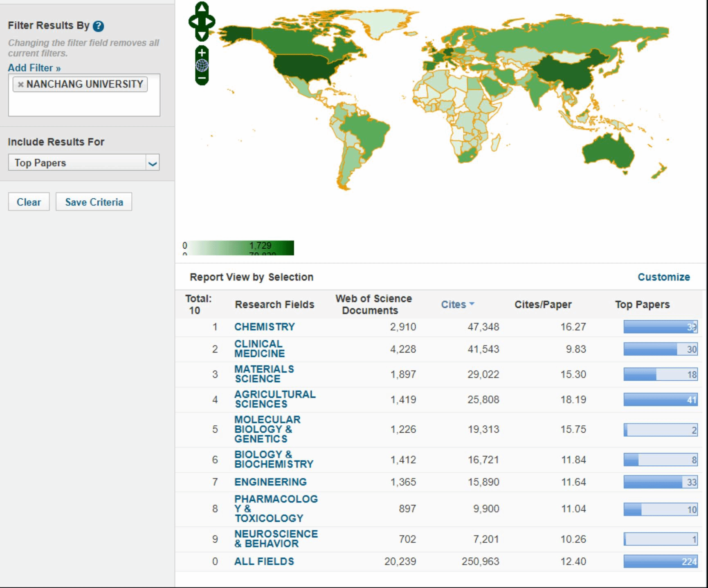Pan the map upward
708x588 pixels.
click(202, 8)
